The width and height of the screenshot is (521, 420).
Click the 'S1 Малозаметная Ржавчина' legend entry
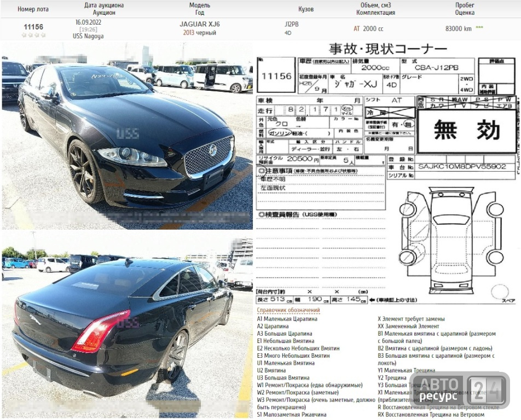click(291, 415)
